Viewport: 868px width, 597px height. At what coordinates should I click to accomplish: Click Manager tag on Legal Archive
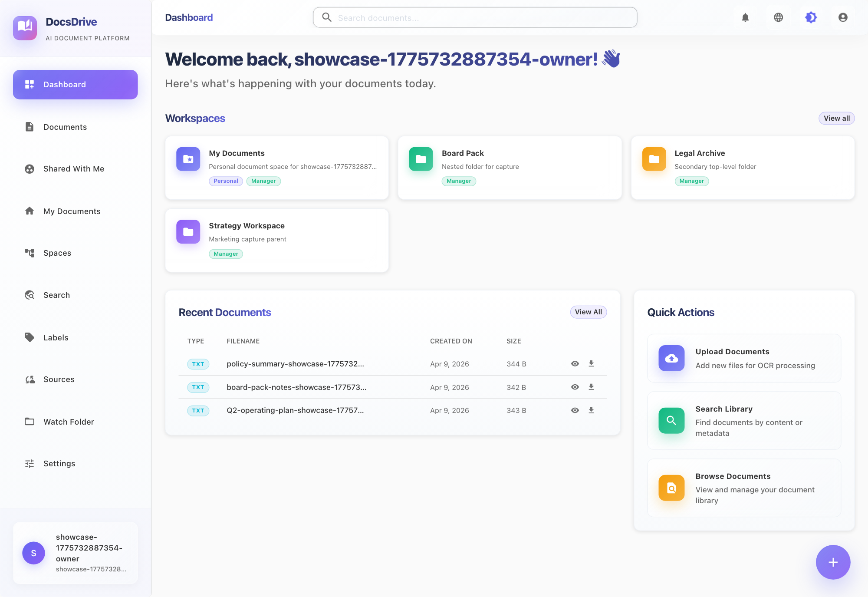click(691, 181)
